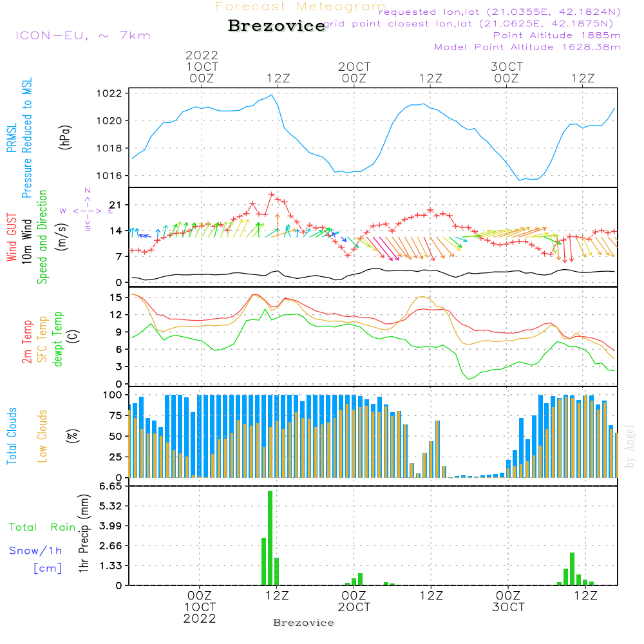The image size is (644, 644).
Task: Select the '10m Wind' label
Action: pos(26,241)
